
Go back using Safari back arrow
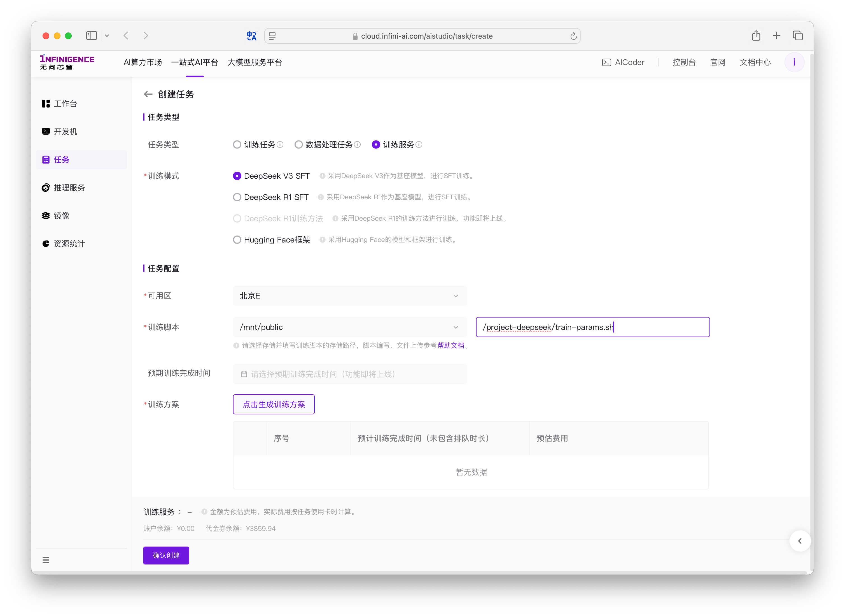(x=126, y=36)
